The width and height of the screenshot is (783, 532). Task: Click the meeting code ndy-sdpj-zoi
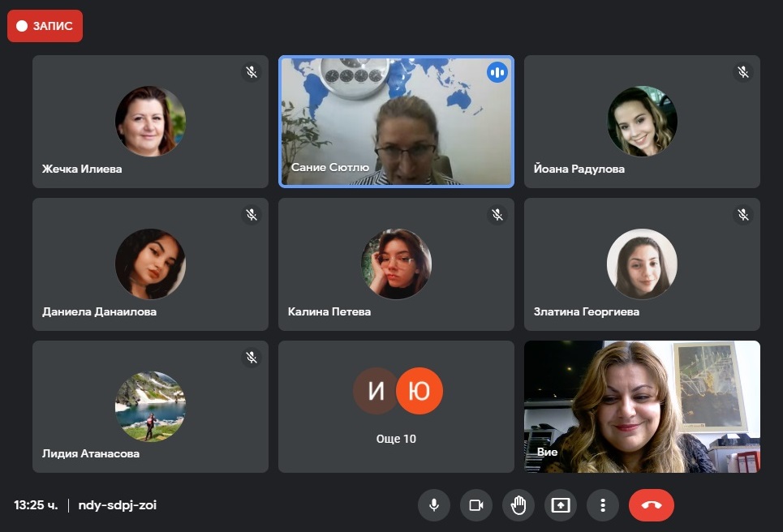click(118, 505)
